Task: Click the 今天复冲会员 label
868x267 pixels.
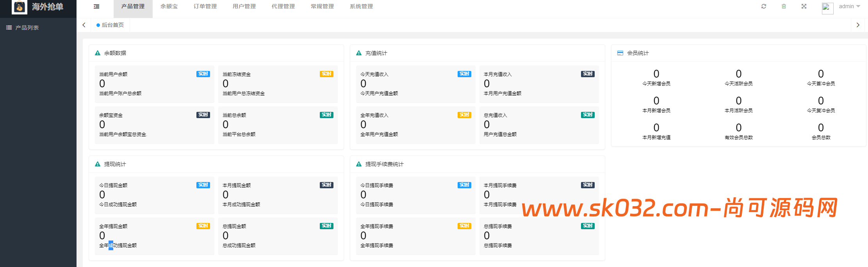Action: tap(821, 111)
